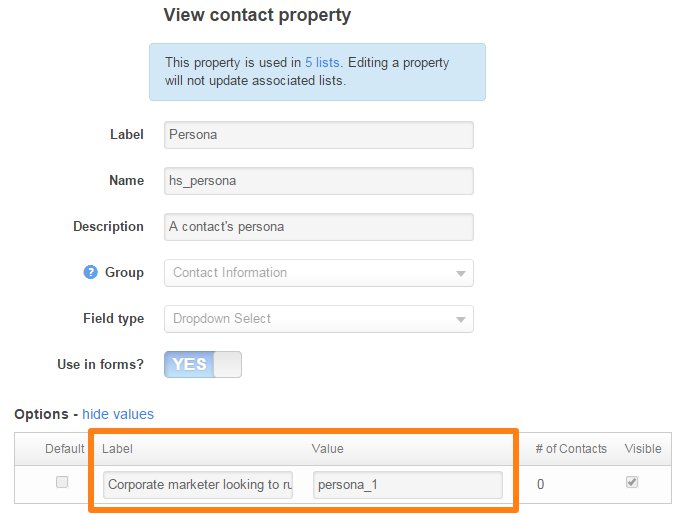Click the Label column header in options
Image resolution: width=689 pixels, height=515 pixels.
(117, 449)
